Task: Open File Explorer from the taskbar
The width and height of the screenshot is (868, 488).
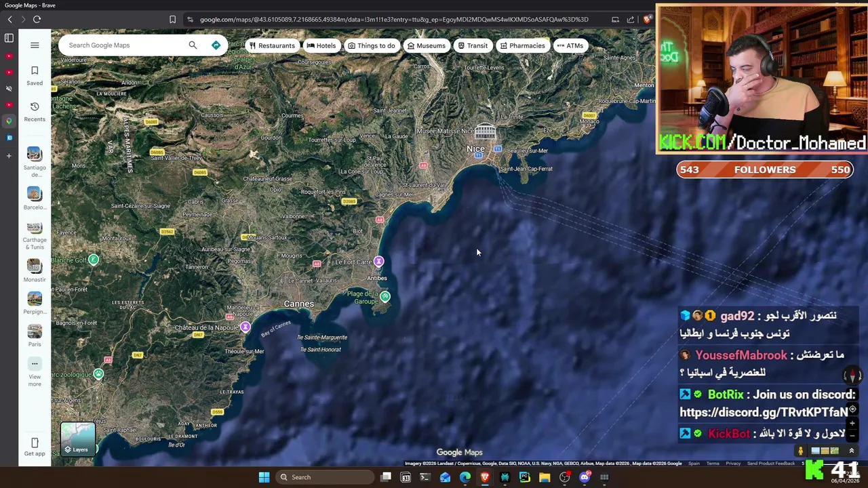Action: pos(545,477)
